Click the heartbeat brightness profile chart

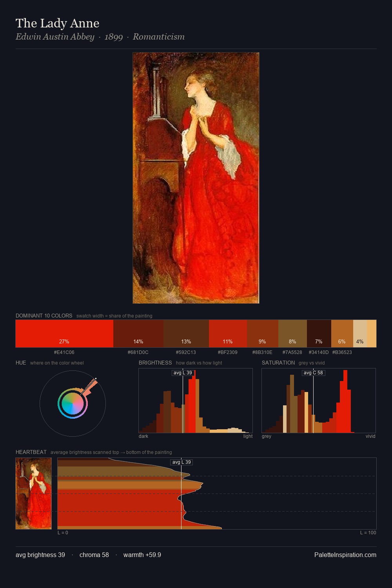[x=217, y=494]
